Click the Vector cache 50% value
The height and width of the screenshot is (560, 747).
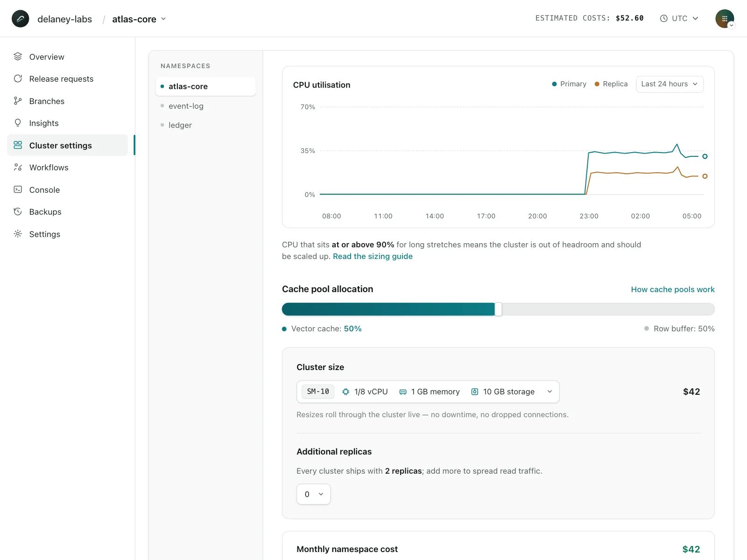click(x=353, y=329)
